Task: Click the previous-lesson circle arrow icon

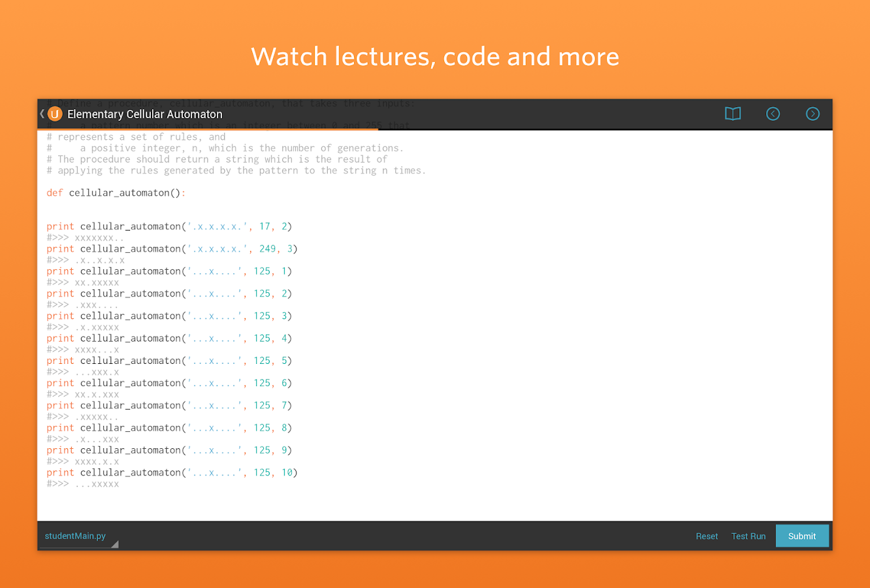Action: click(x=773, y=114)
